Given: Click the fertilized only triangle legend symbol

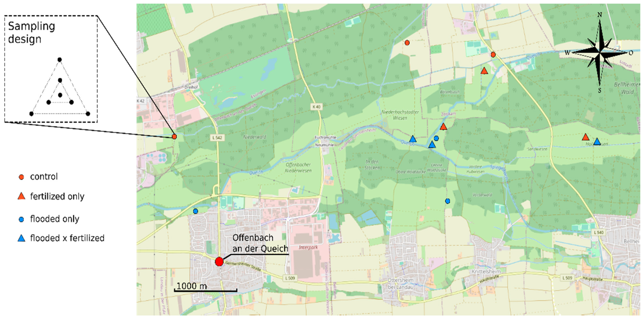Looking at the screenshot, I should 22,197.
